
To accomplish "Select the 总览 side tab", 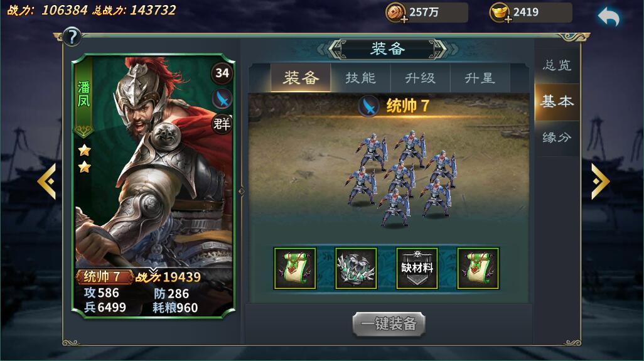I will [557, 65].
